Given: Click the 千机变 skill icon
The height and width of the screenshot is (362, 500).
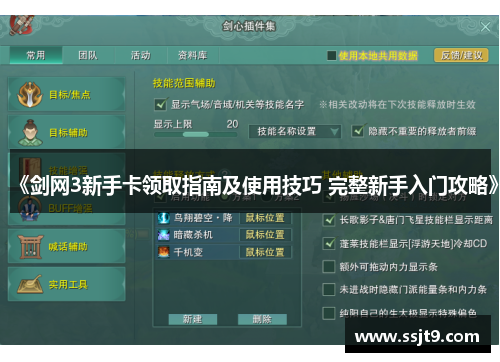Looking at the screenshot, I should pos(163,252).
